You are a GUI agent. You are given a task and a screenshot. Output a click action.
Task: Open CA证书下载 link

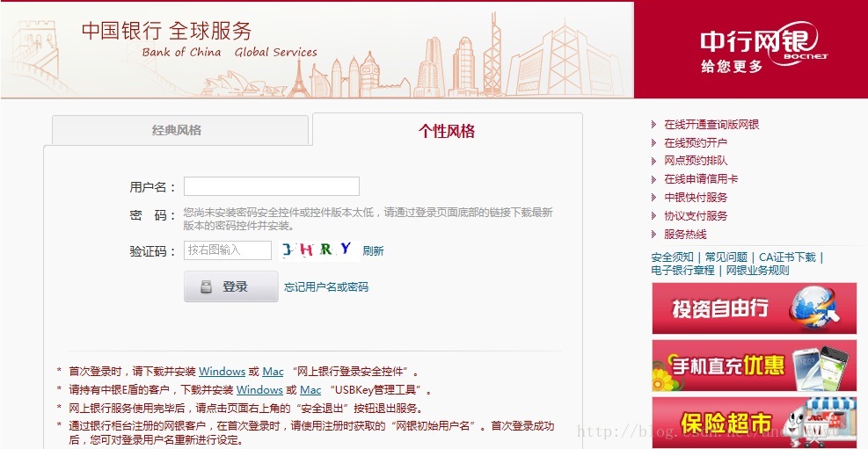point(787,257)
